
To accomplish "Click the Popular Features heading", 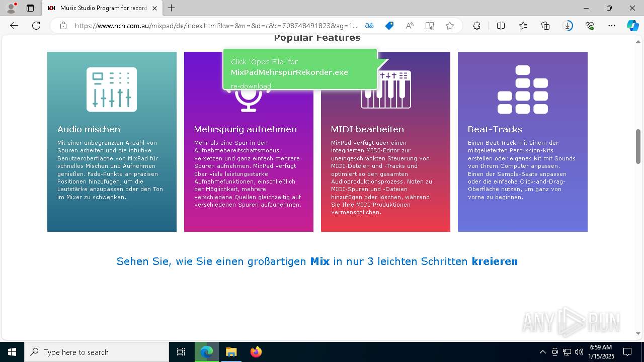I will coord(317,38).
